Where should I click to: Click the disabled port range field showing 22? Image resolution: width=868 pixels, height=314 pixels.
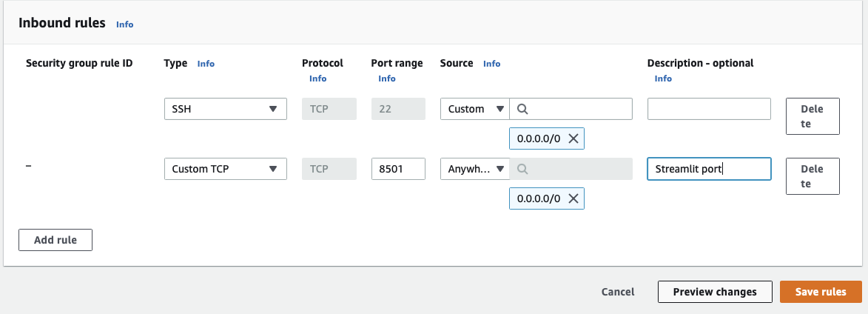click(x=398, y=109)
